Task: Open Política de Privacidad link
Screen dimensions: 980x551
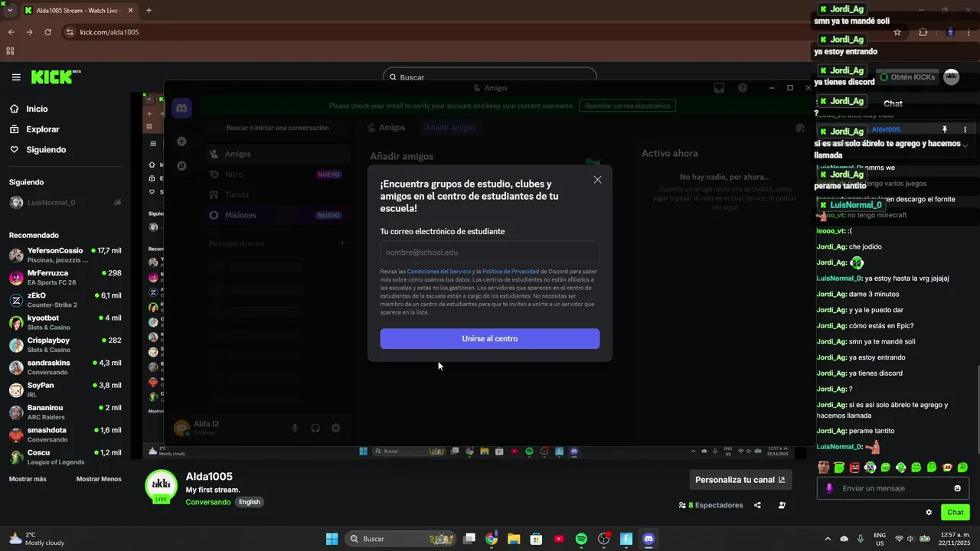Action: coord(511,272)
